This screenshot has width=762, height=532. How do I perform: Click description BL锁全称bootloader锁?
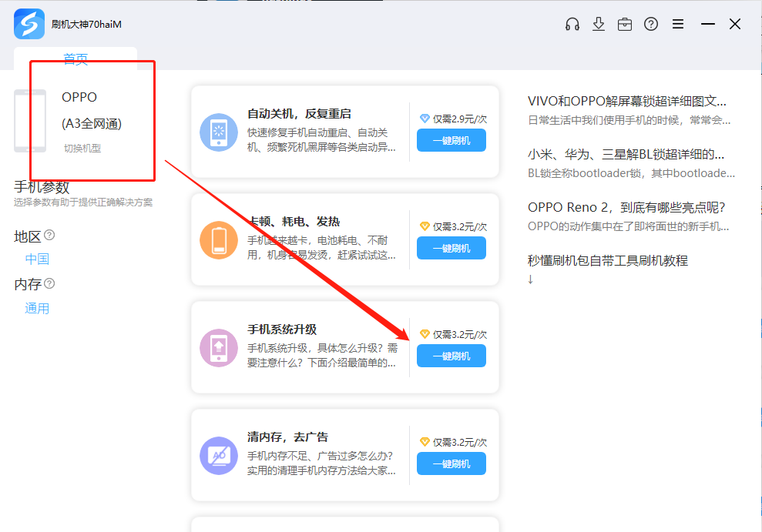(x=631, y=173)
